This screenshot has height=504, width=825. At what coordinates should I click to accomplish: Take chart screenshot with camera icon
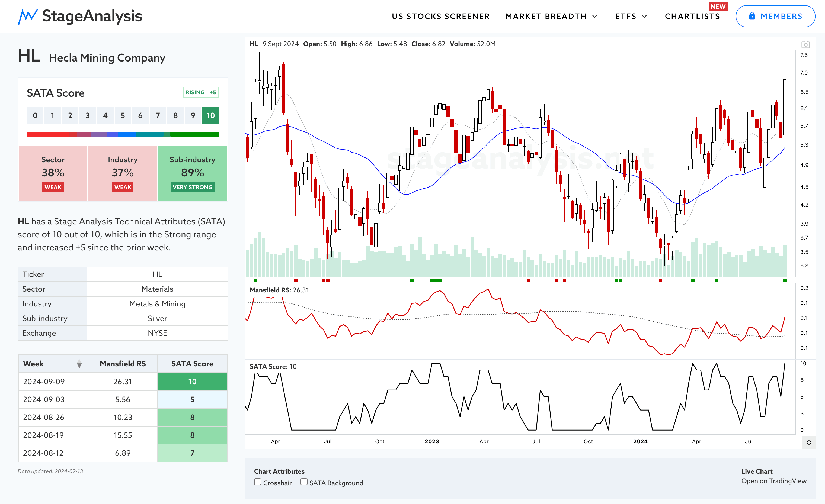805,44
